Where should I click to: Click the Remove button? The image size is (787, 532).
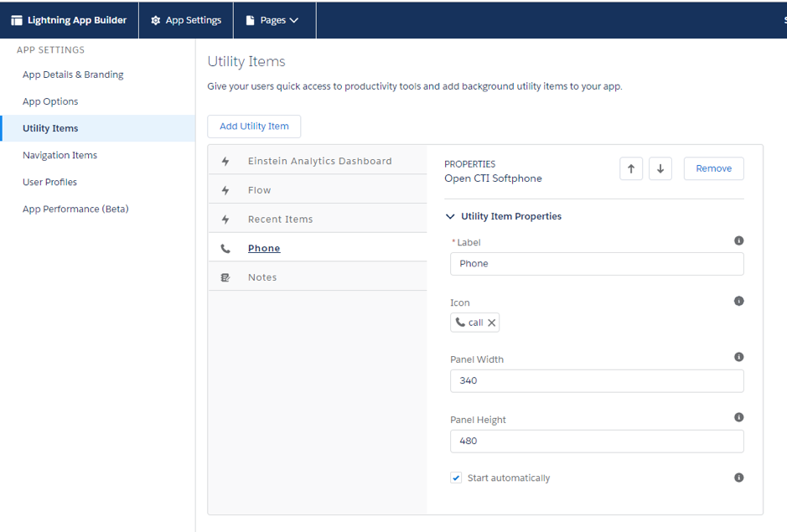(714, 168)
